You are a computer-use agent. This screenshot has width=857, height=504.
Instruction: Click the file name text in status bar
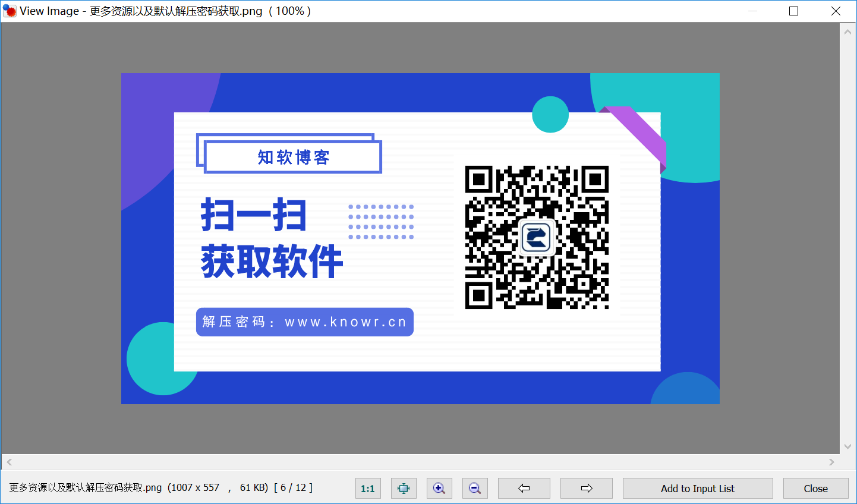pos(86,488)
